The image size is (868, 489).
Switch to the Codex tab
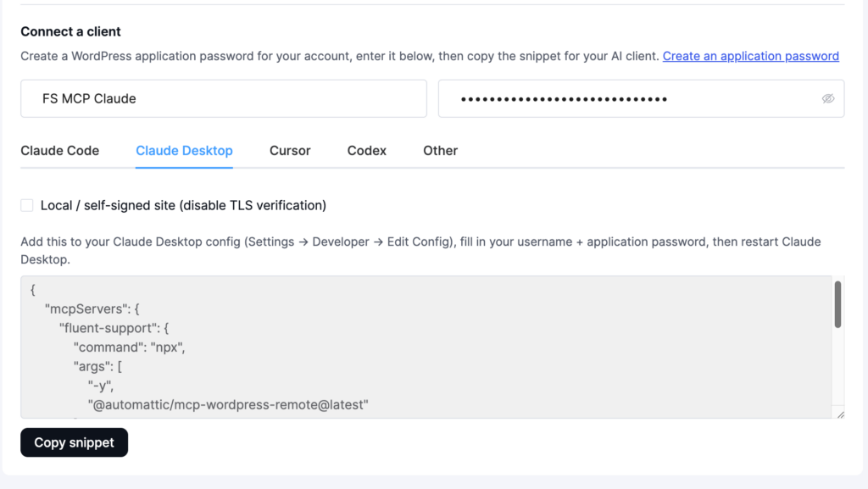tap(366, 151)
